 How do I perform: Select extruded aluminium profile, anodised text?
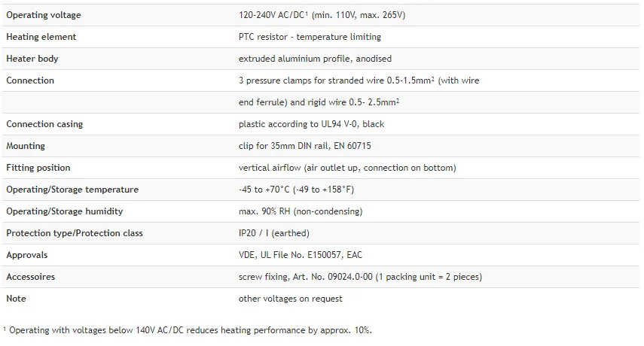point(315,59)
